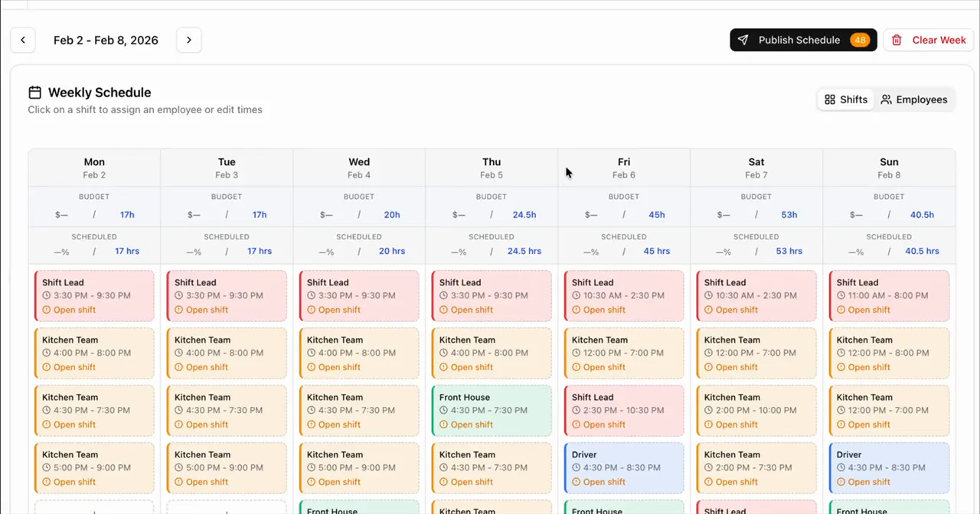This screenshot has height=514, width=980.
Task: Switch to the Employees view tab
Action: point(914,99)
